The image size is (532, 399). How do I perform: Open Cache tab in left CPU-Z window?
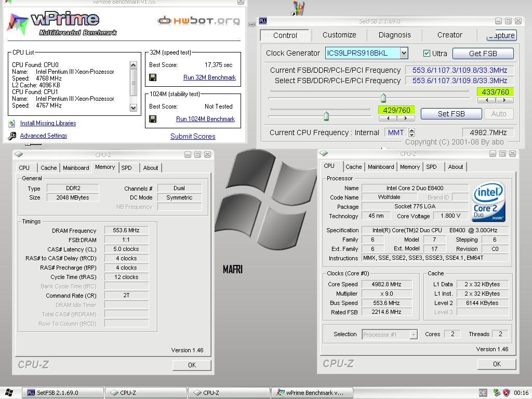[x=48, y=168]
